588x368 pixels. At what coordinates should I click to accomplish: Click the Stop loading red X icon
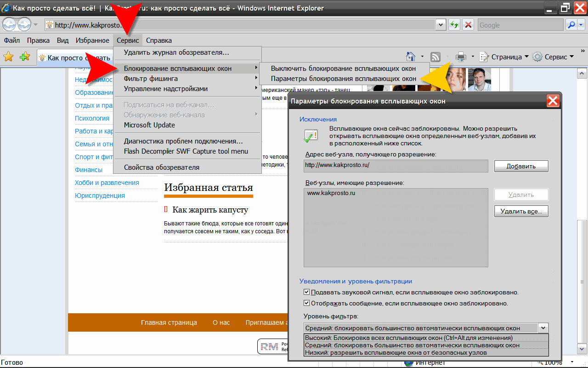pos(468,25)
